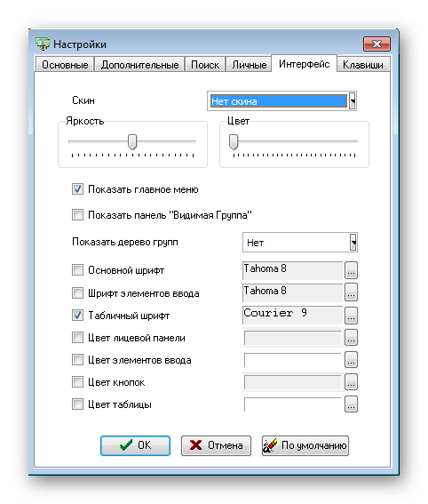Open the Показать дерево групп dropdown
This screenshot has height=504, width=428.
[353, 243]
